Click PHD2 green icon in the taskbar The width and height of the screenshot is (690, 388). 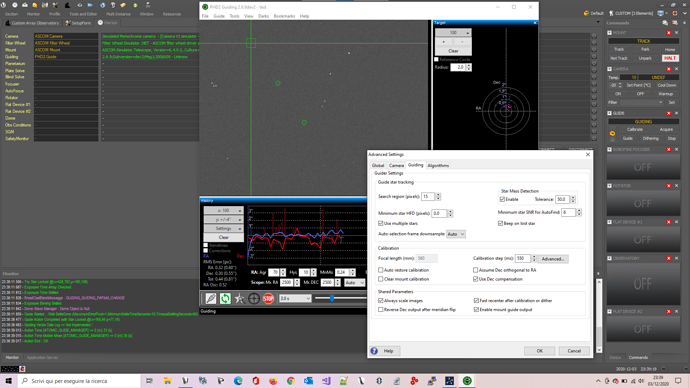(467, 381)
